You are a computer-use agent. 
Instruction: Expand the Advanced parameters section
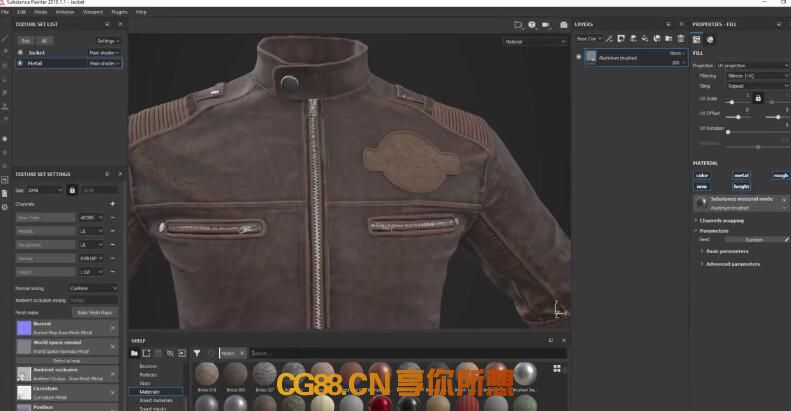tap(730, 264)
